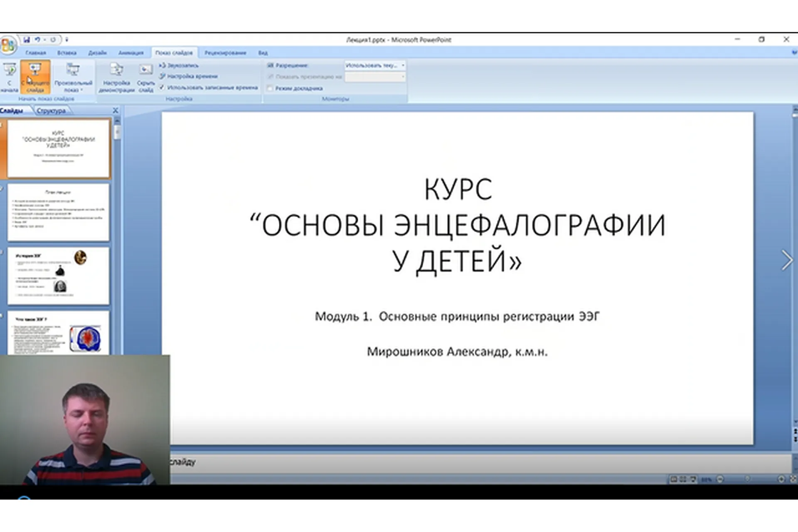Select 'С начала' to start slideshow from beginning
Image resolution: width=798 pixels, height=532 pixels.
[9, 77]
